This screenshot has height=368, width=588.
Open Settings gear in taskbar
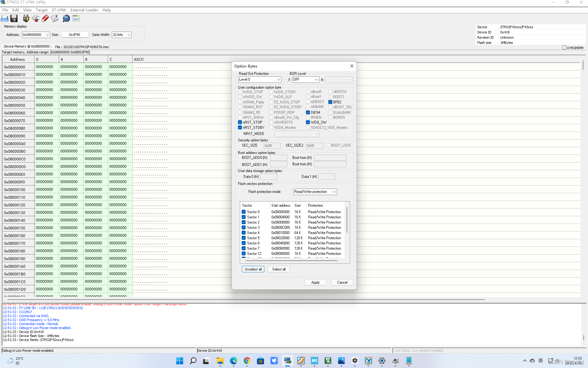coord(382,361)
